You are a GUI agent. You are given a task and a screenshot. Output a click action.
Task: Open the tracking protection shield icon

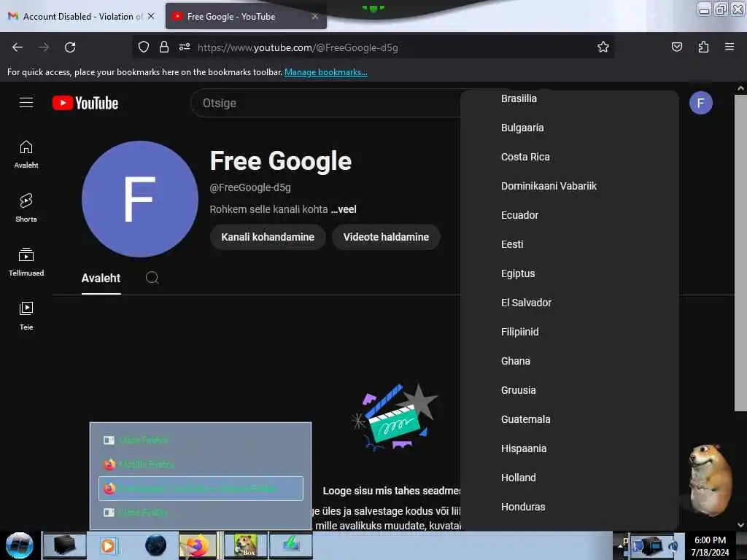(144, 47)
